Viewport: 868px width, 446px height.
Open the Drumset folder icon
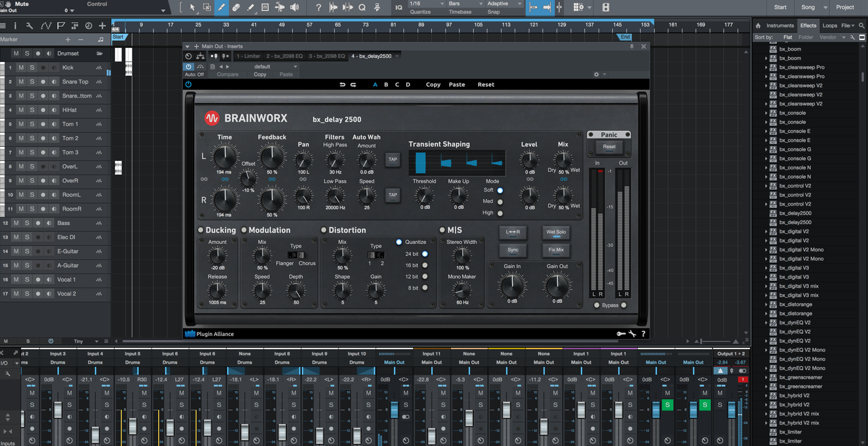(x=100, y=54)
